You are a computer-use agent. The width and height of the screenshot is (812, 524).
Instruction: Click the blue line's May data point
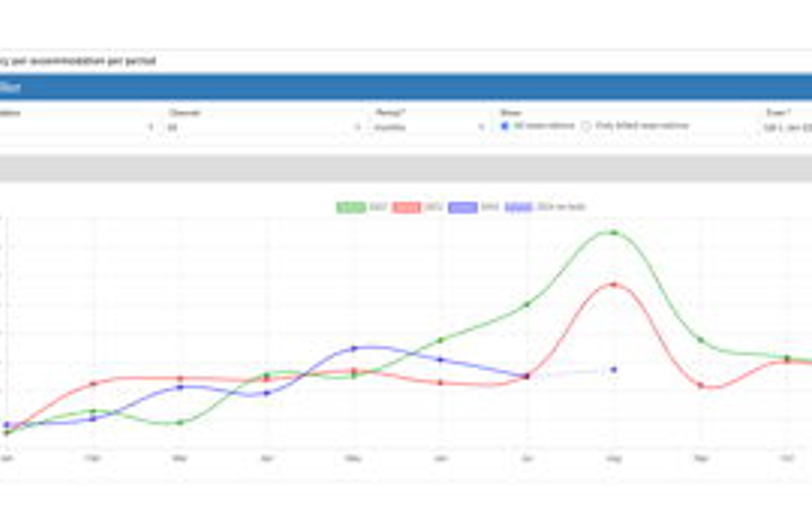(x=354, y=349)
